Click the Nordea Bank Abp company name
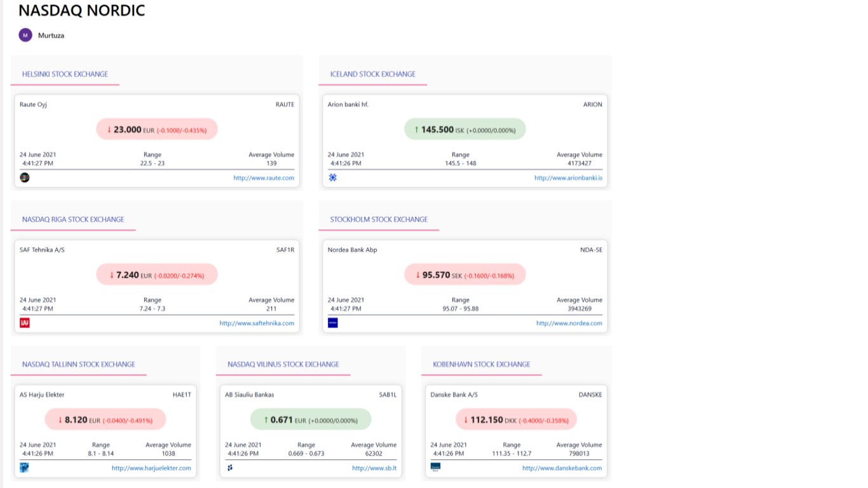Image resolution: width=868 pixels, height=488 pixels. (353, 250)
